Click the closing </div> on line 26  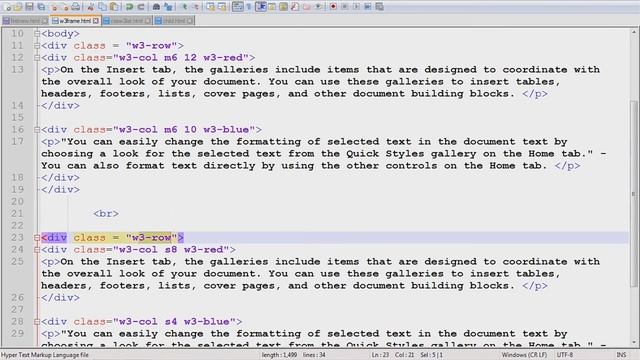click(60, 298)
